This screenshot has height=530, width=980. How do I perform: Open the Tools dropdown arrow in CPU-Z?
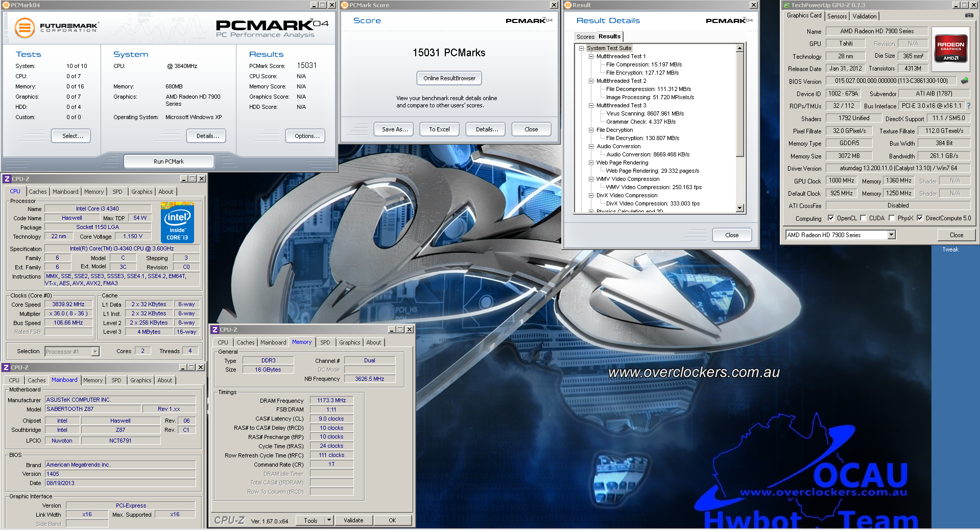pyautogui.click(x=329, y=520)
